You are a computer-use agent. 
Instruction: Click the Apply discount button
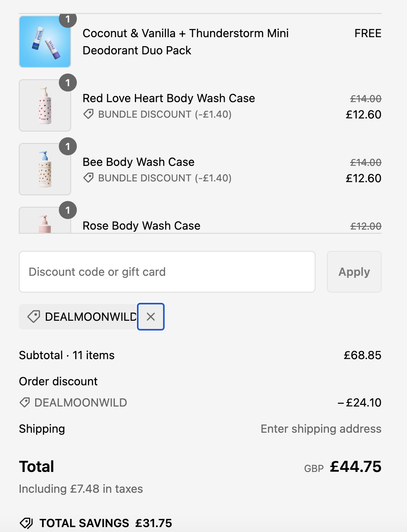pos(354,272)
